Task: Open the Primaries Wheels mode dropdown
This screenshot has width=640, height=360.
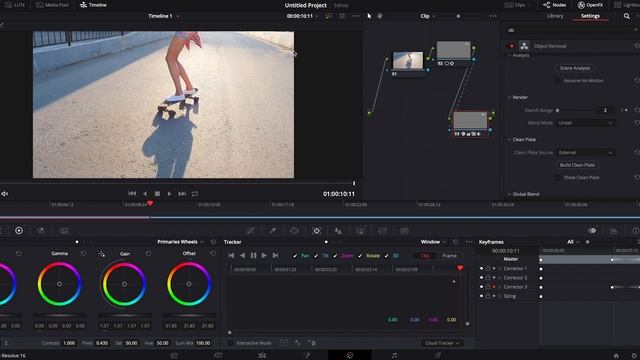Action: (x=180, y=242)
